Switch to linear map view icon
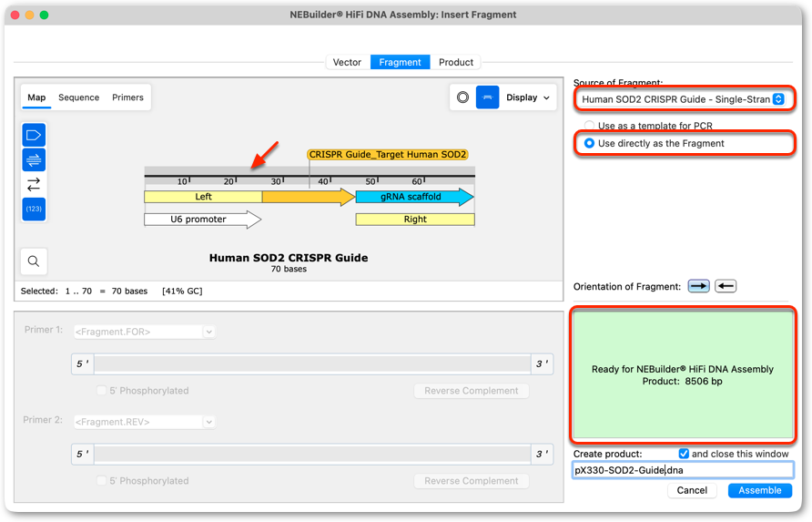Screen dimensions: 812x522 coord(487,97)
